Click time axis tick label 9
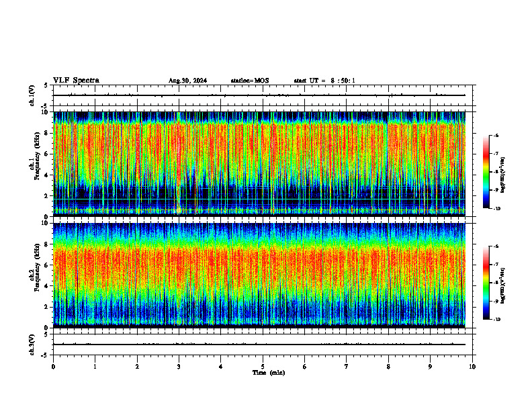This screenshot has width=532, height=411. coord(430,367)
